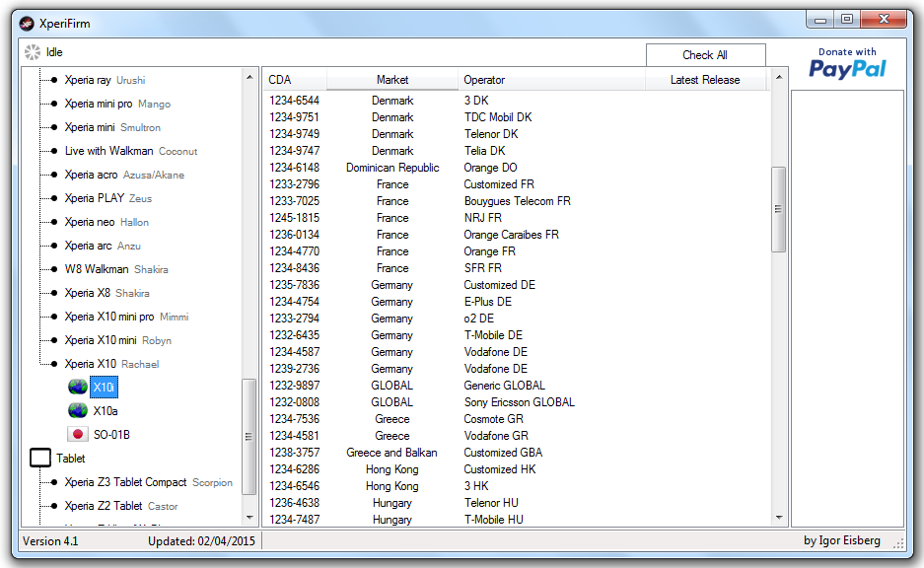
Task: Select the Orange Caraibes FR row
Action: tap(516, 235)
